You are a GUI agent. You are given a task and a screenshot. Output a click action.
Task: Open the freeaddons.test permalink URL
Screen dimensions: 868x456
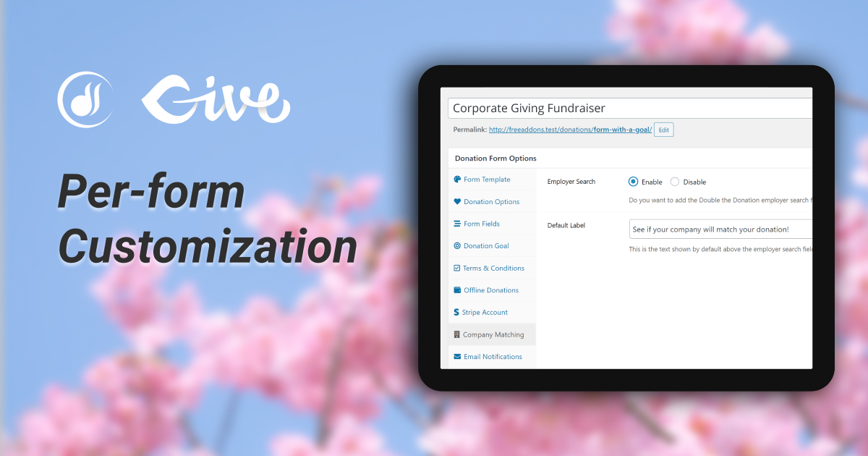(571, 130)
